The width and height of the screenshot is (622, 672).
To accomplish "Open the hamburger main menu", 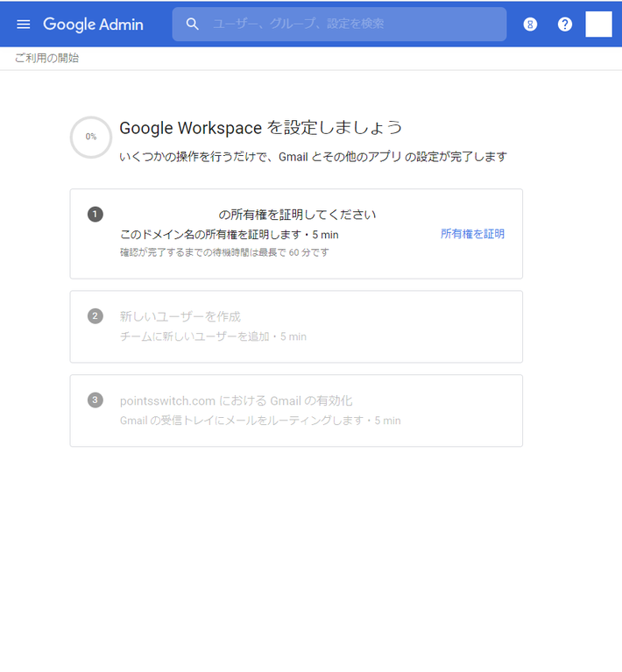I will point(23,25).
